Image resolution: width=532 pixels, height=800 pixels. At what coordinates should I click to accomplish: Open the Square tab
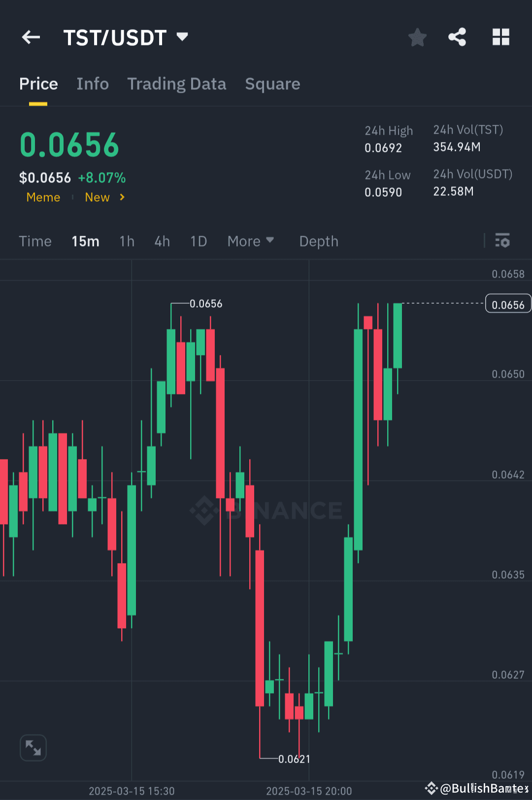(x=272, y=84)
